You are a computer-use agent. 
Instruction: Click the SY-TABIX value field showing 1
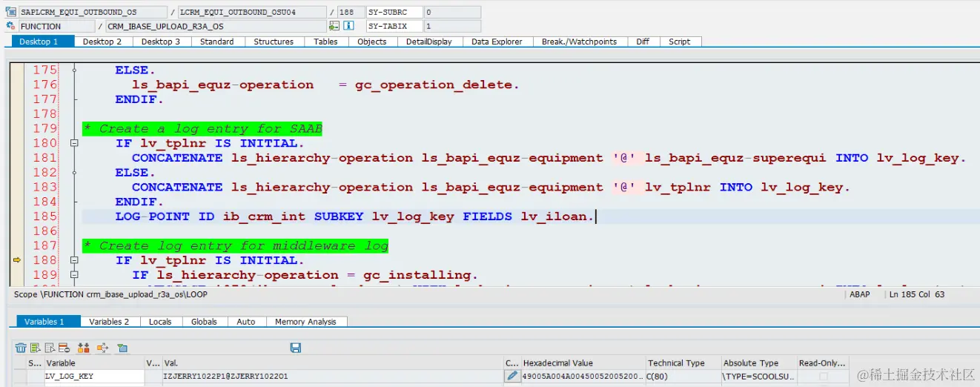point(452,26)
